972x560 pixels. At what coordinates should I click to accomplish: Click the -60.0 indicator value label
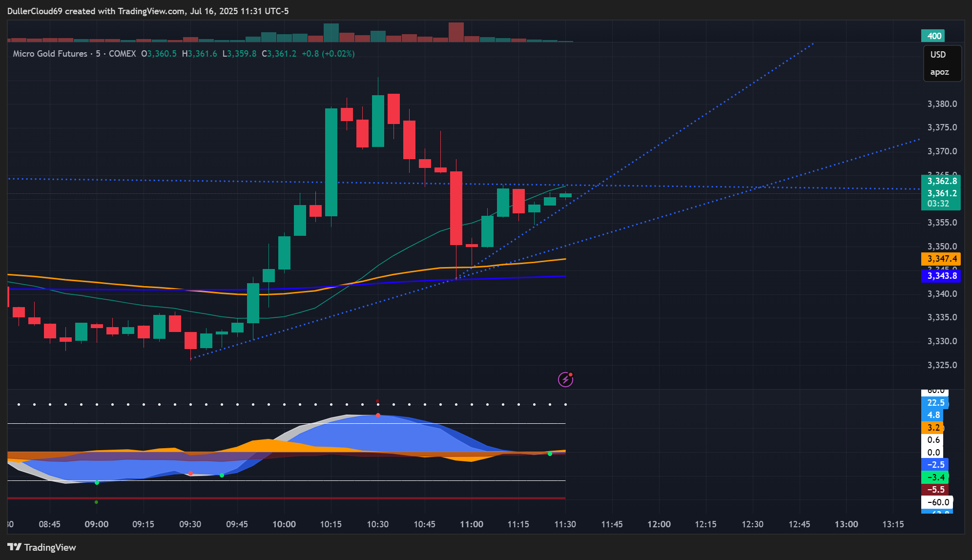tap(937, 502)
